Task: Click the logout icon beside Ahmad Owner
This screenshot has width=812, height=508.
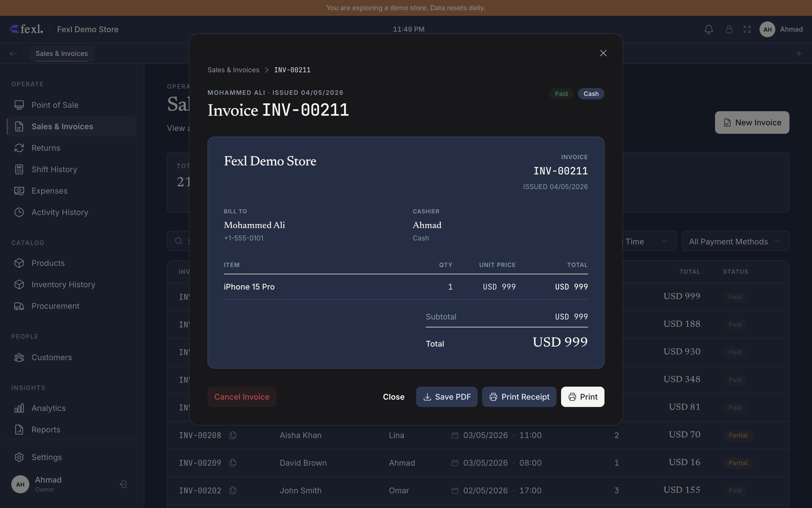Action: [x=123, y=484]
